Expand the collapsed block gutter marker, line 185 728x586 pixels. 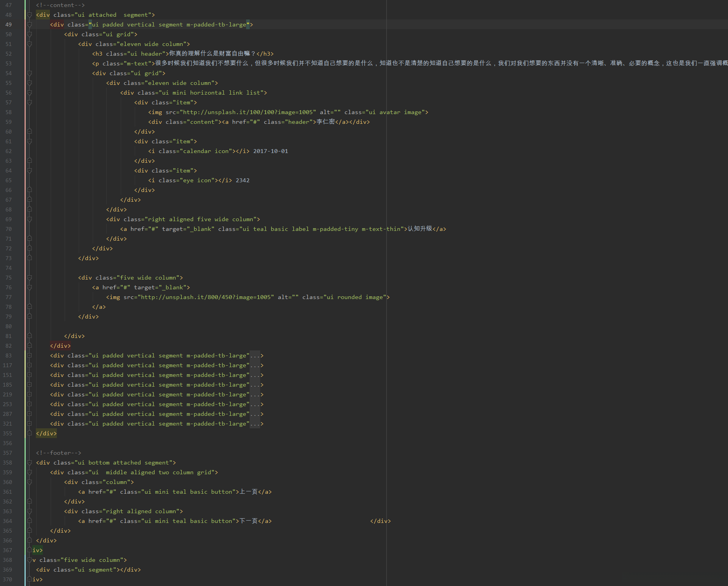[x=30, y=385]
